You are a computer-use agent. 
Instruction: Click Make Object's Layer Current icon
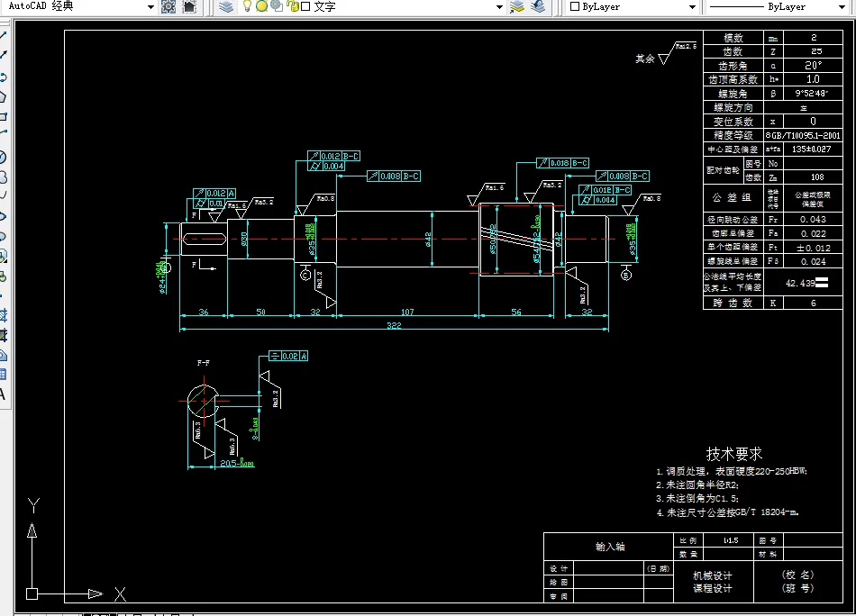pos(517,6)
